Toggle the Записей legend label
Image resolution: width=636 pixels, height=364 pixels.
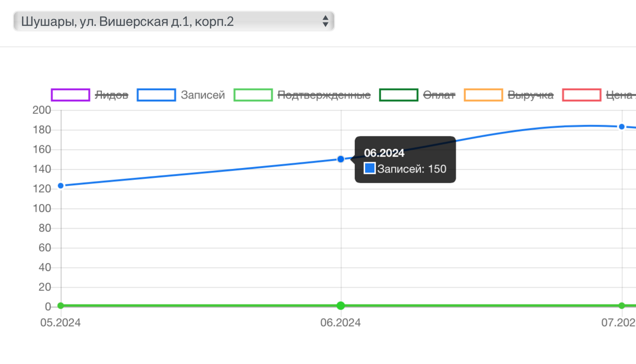tap(203, 95)
